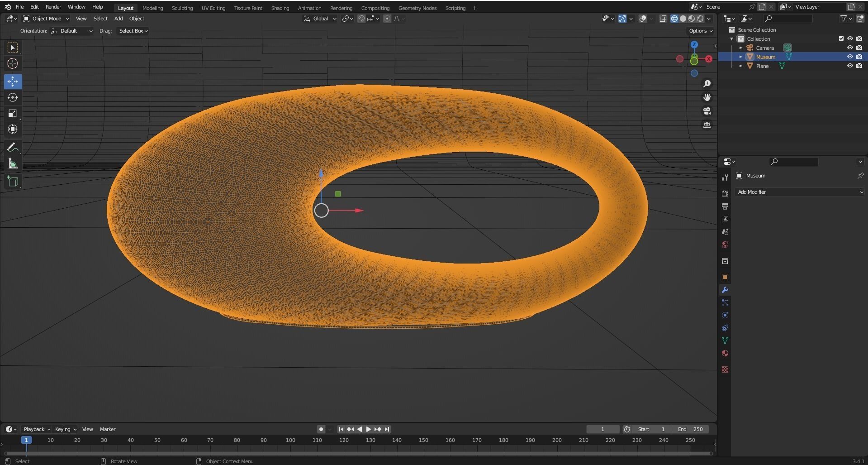Disable Museum in renders
This screenshot has height=465, width=868.
tap(859, 57)
